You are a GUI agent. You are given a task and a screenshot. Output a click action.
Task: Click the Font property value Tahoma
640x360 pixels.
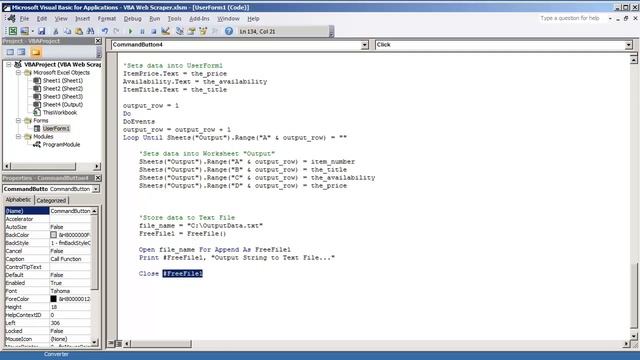(x=70, y=291)
